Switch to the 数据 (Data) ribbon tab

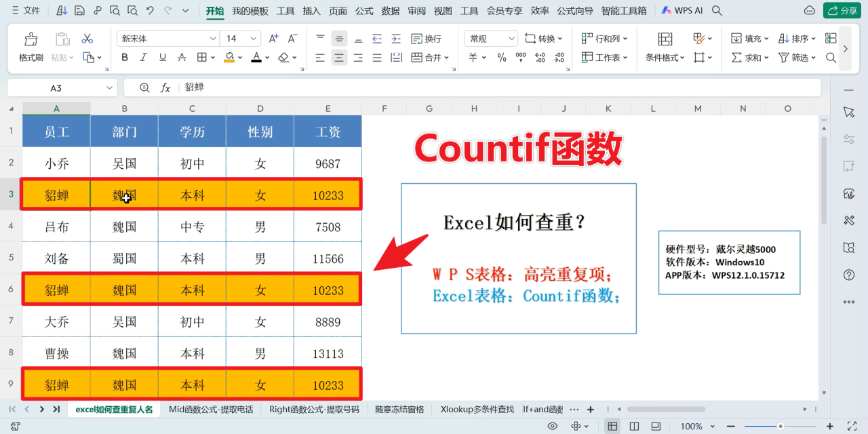pos(391,11)
